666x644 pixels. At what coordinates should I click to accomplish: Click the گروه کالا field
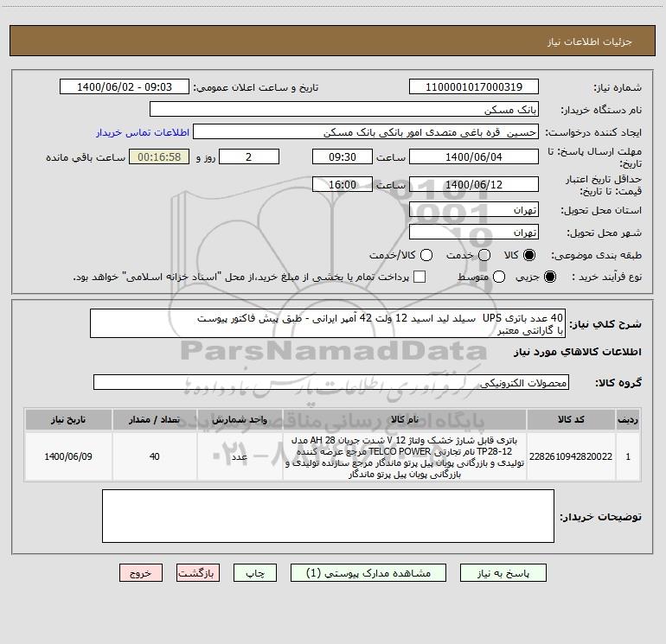point(331,382)
